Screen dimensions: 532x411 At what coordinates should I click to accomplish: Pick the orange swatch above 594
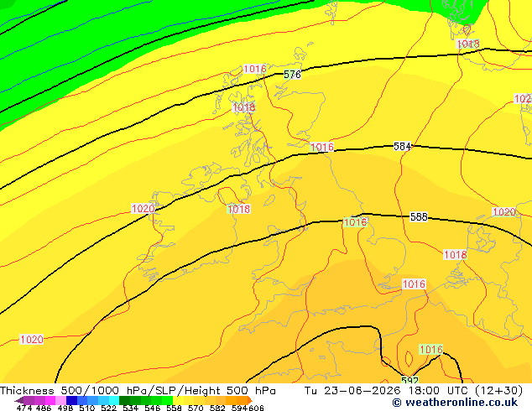pyautogui.click(x=242, y=400)
